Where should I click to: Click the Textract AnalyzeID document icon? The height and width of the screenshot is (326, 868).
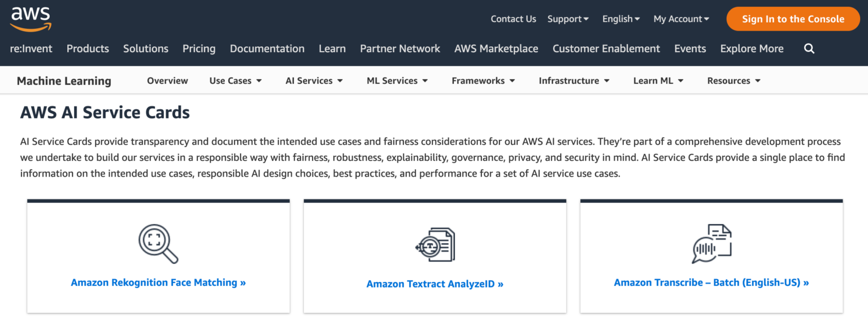(435, 244)
